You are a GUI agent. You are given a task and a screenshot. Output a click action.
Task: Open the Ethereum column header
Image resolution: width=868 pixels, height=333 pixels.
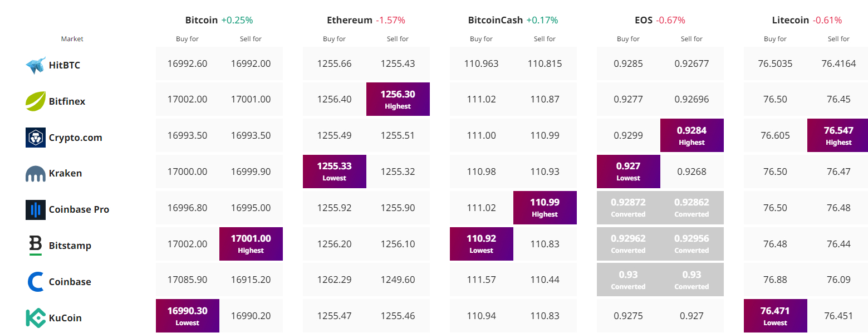tap(349, 20)
